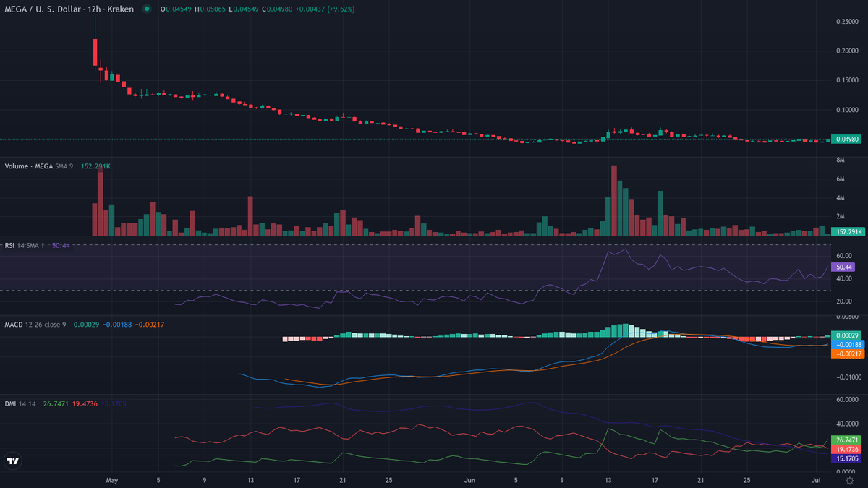
Task: Click the purple 50.44 RSI axis label
Action: (x=842, y=267)
